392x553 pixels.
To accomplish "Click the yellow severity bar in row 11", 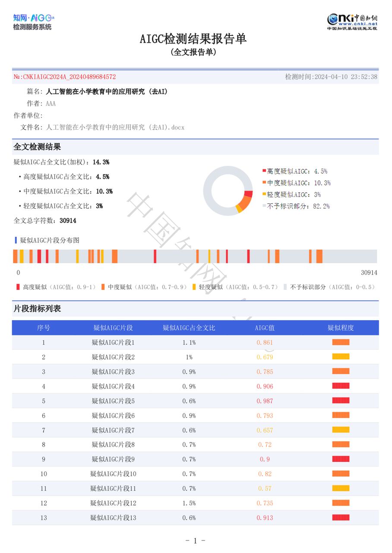I will click(x=341, y=488).
